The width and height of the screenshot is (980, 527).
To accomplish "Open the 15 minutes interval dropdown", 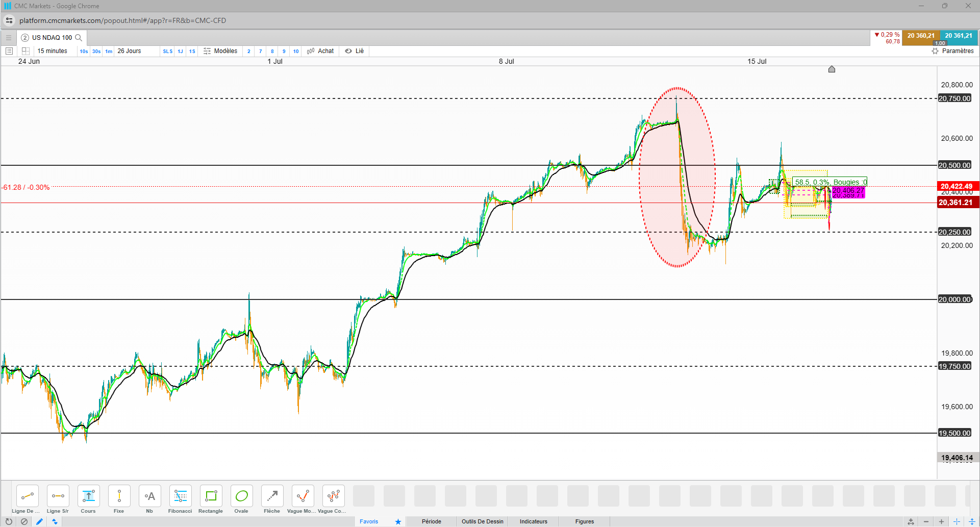I will pyautogui.click(x=53, y=51).
